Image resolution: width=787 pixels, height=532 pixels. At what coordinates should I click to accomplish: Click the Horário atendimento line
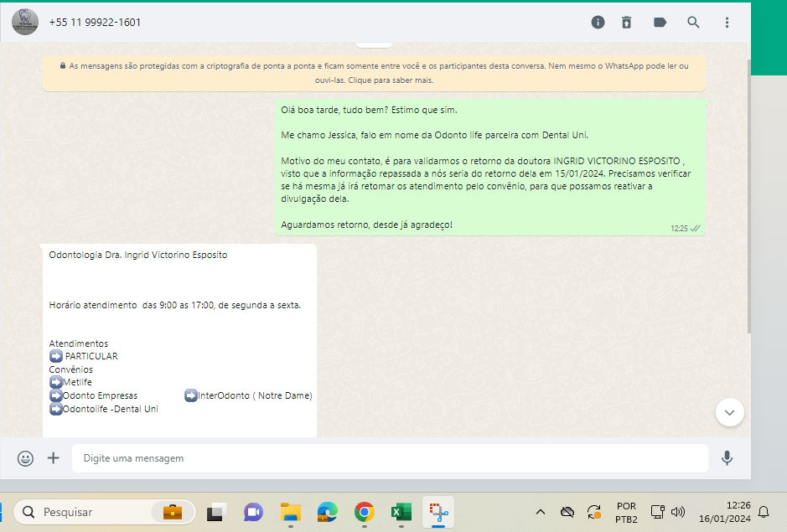tap(174, 305)
